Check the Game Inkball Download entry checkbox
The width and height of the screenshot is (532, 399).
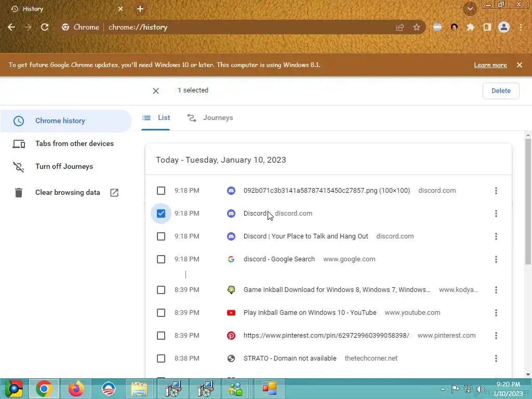point(161,290)
